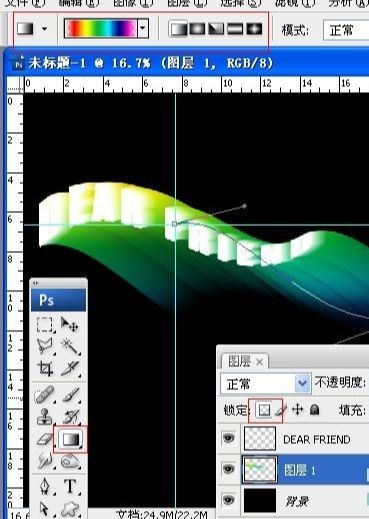Select the Custom Shape tool

(x=70, y=510)
